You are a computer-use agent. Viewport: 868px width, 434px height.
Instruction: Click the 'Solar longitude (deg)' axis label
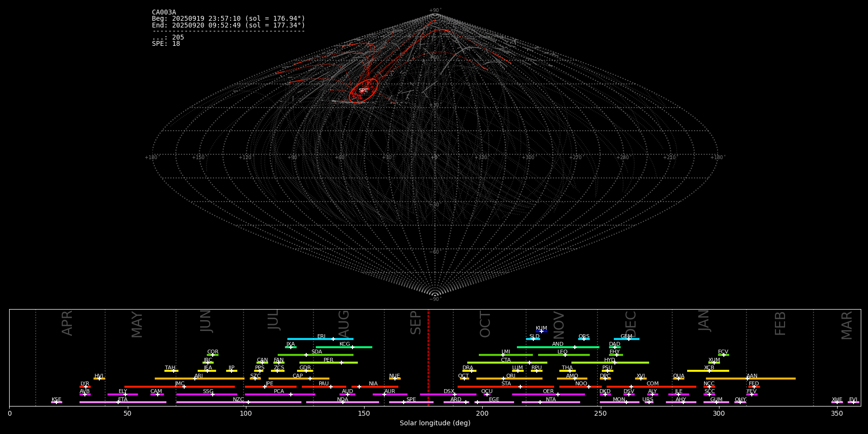coord(435,423)
